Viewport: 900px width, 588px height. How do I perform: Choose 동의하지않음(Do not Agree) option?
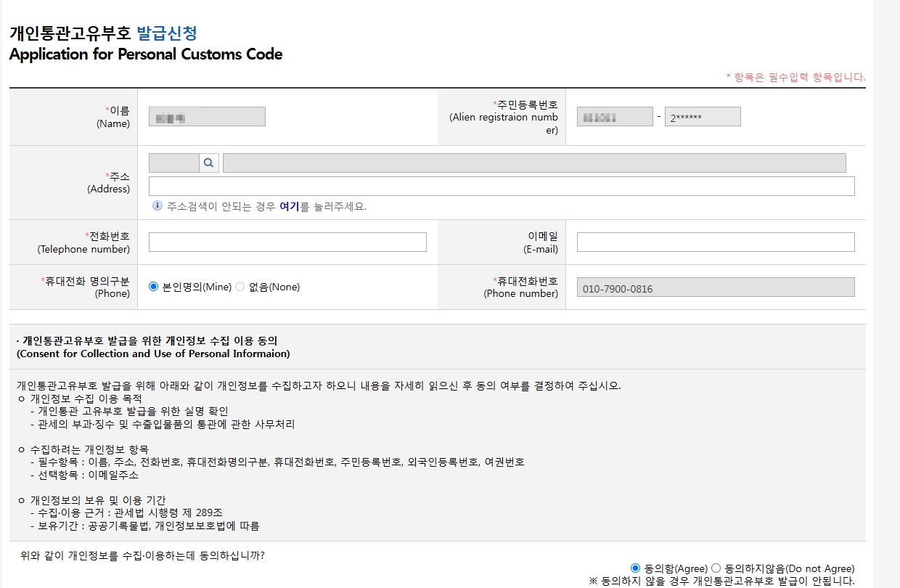[x=716, y=568]
